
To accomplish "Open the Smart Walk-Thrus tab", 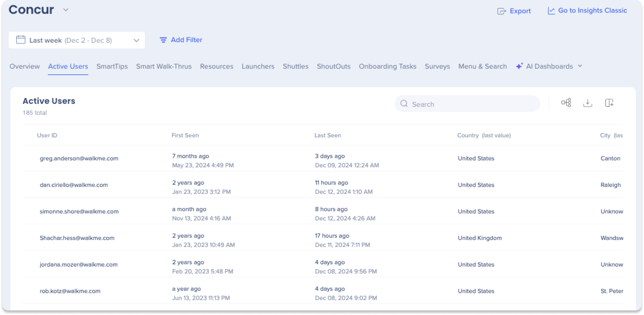I will coord(164,66).
